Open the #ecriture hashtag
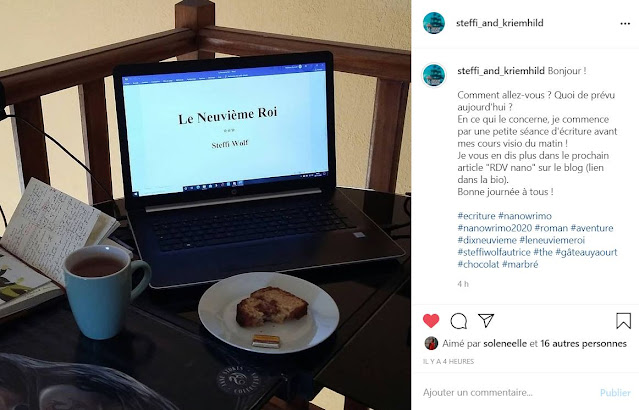This screenshot has width=639, height=410. click(476, 216)
